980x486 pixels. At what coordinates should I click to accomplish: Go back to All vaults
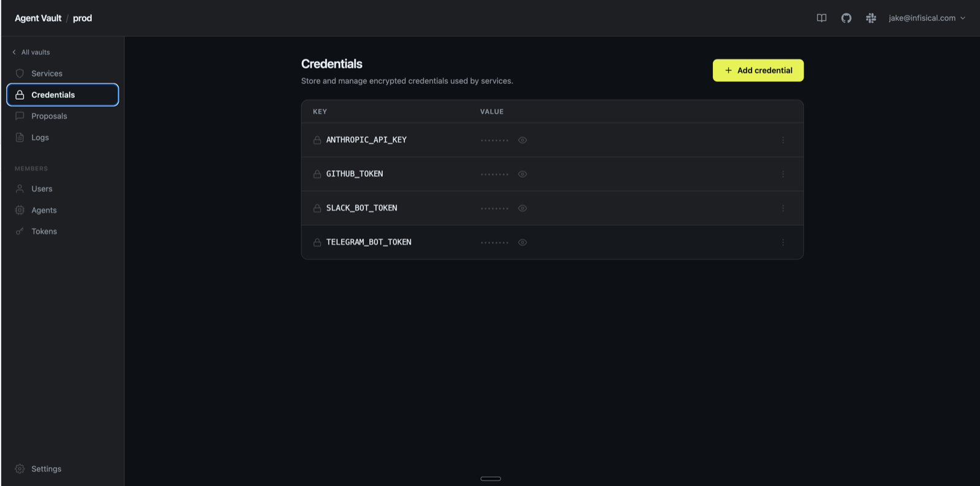point(31,52)
